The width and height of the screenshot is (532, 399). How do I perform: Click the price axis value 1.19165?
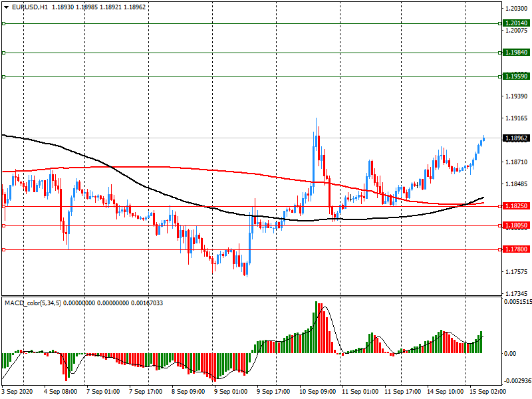[516, 118]
